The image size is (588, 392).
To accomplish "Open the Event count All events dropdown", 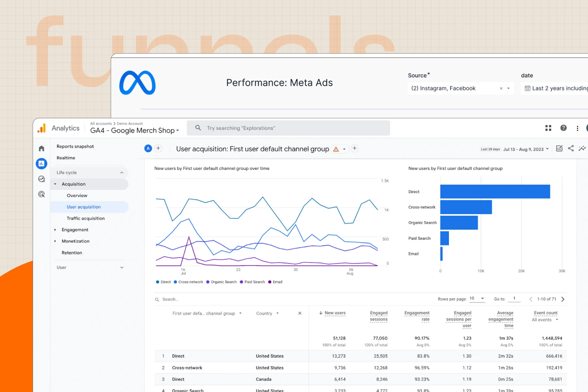I will click(x=545, y=320).
